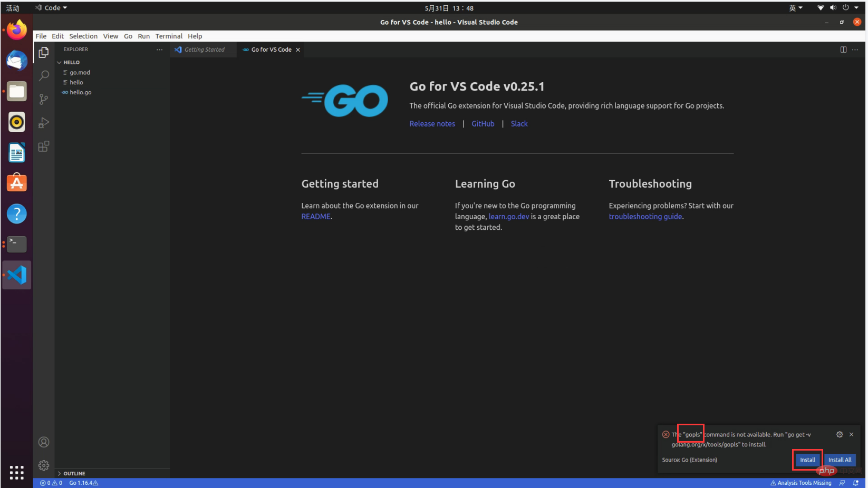Click Visual Studio Code dock icon
This screenshot has width=868, height=488.
tap(17, 275)
